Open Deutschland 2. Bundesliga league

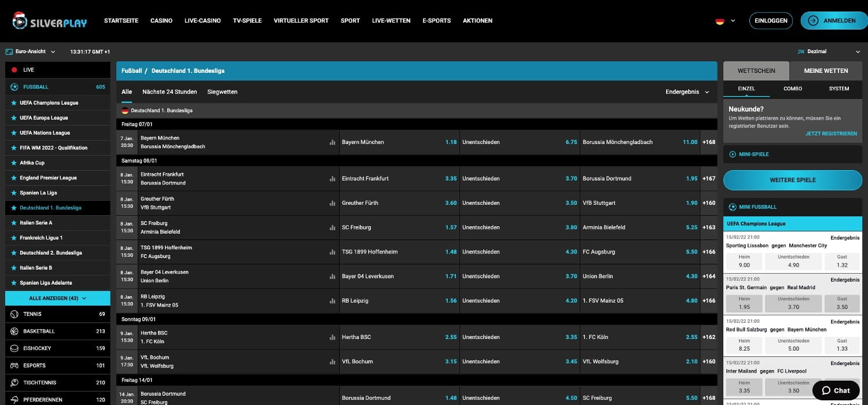coord(58,253)
